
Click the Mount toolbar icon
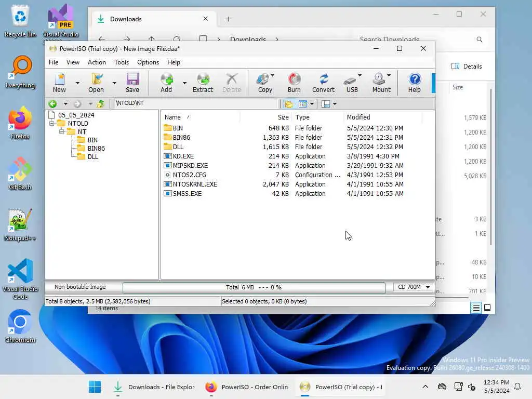381,83
